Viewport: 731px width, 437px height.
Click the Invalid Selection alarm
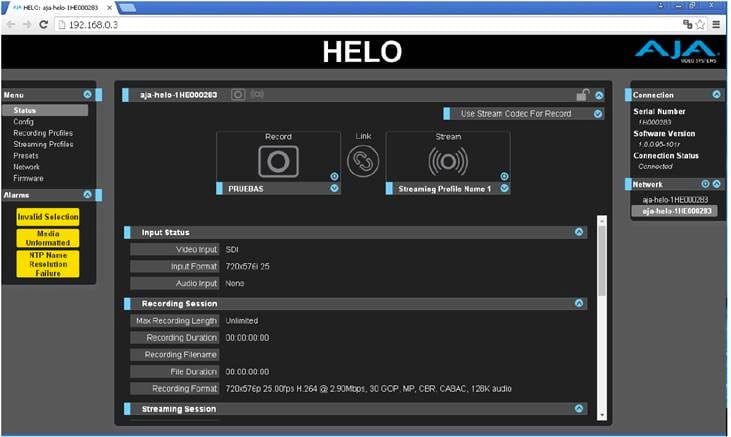click(48, 217)
